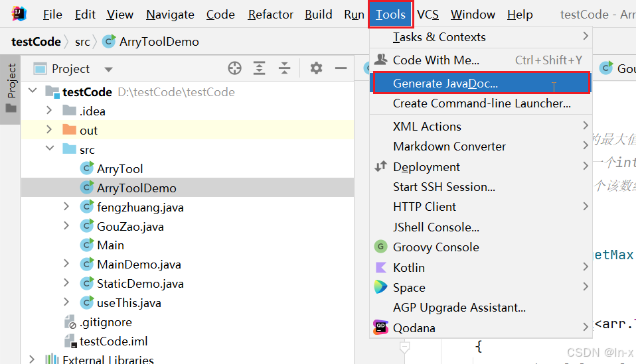Expand fengzhuang.java node
The height and width of the screenshot is (364, 636).
[66, 206]
